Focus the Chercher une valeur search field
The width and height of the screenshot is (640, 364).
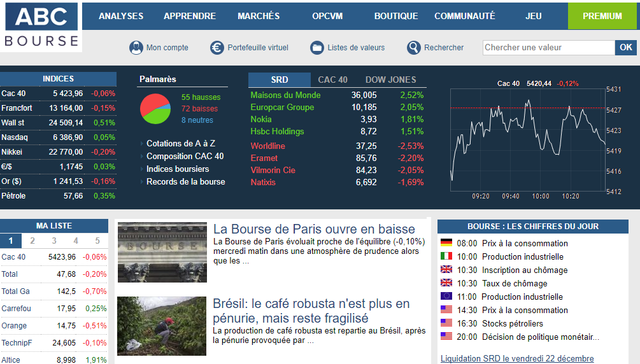pyautogui.click(x=548, y=48)
